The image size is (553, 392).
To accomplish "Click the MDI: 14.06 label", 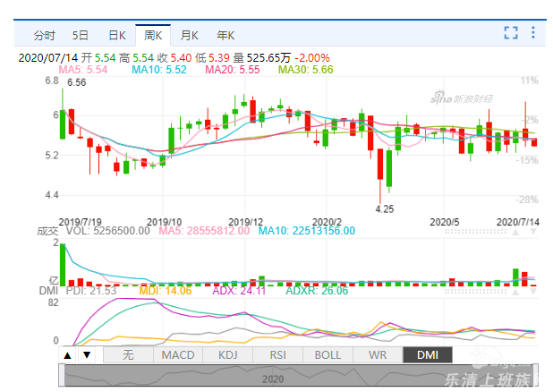I will coord(166,291).
